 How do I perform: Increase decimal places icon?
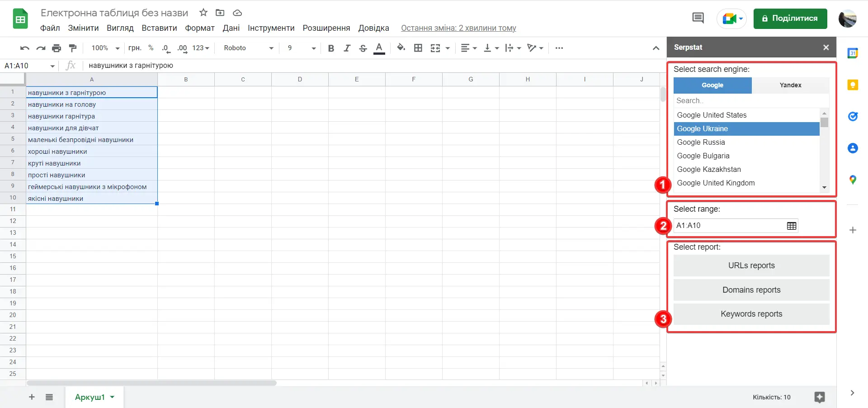pyautogui.click(x=182, y=48)
